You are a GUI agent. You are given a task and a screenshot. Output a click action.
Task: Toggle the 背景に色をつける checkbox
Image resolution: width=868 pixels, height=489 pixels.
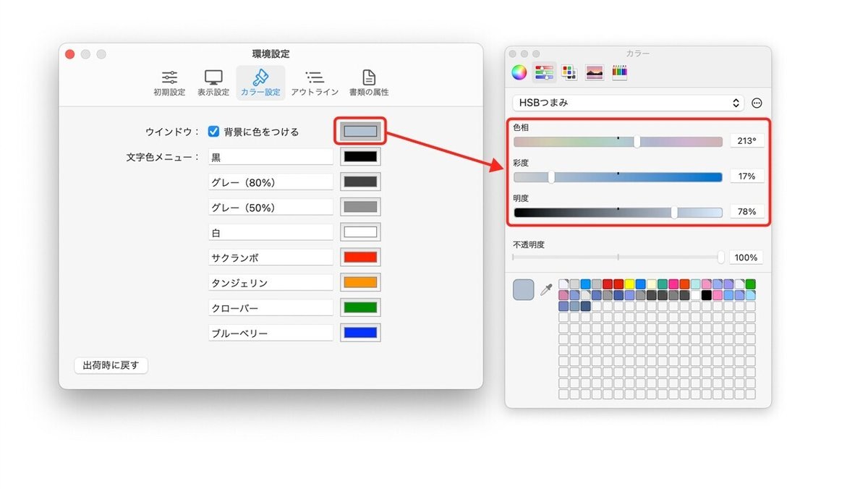pyautogui.click(x=213, y=132)
